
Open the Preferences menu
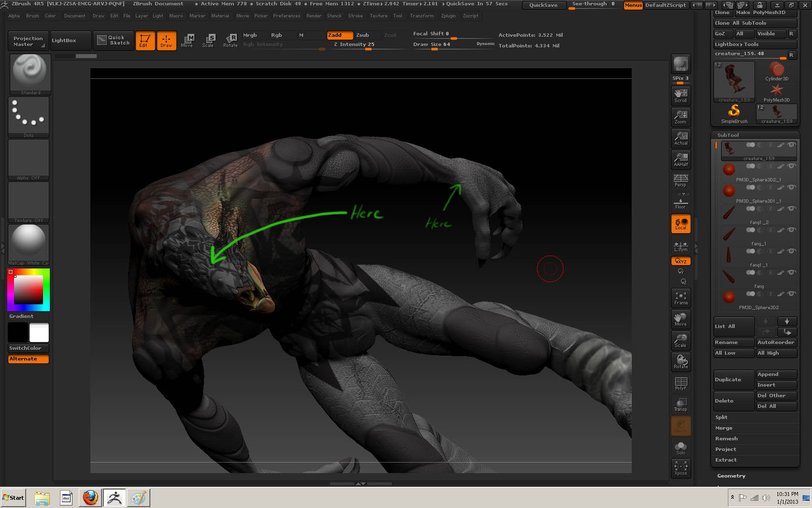[287, 15]
